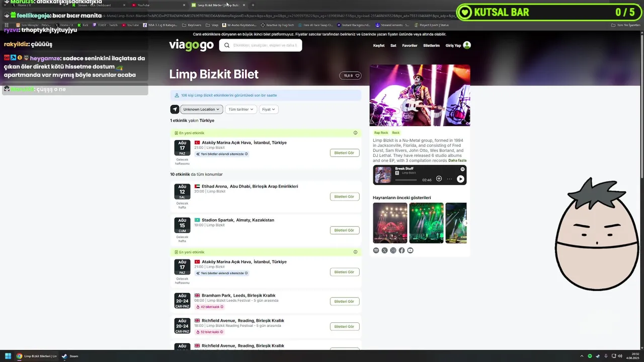644x362 pixels.
Task: Click Etihad Arena, Abu Dhabi event title
Action: pyautogui.click(x=250, y=186)
